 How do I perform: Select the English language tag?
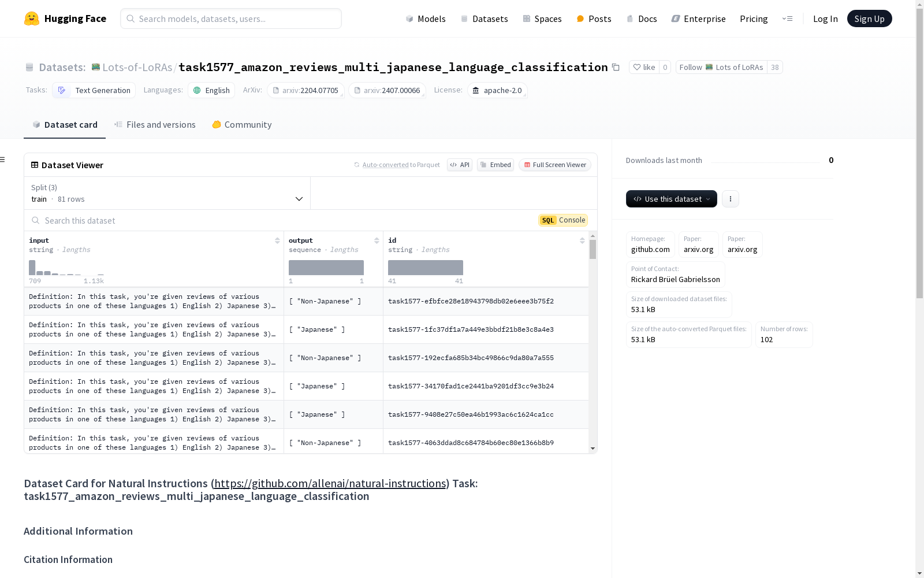point(211,90)
